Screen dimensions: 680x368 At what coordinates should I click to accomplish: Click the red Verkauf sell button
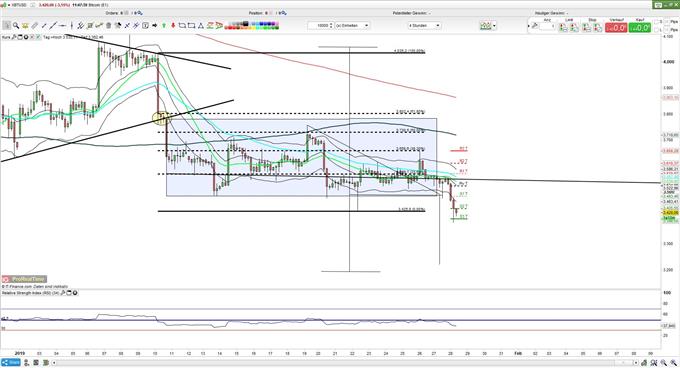point(616,27)
